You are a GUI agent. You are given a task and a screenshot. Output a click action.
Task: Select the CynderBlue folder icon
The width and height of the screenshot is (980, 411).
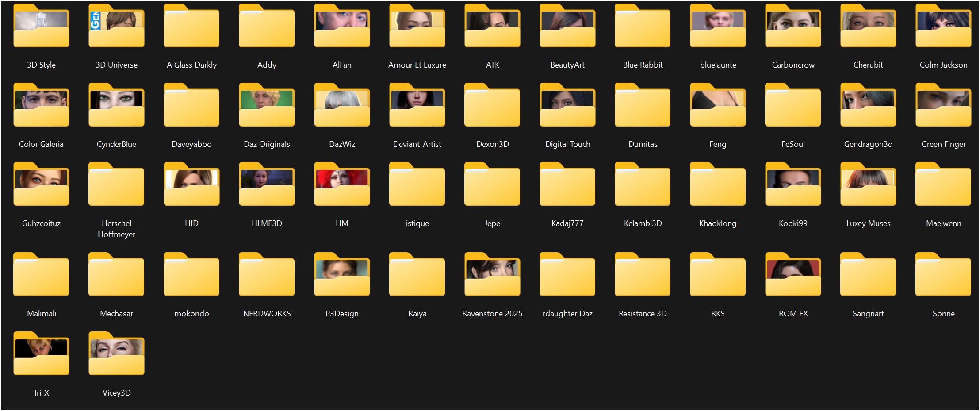[116, 105]
